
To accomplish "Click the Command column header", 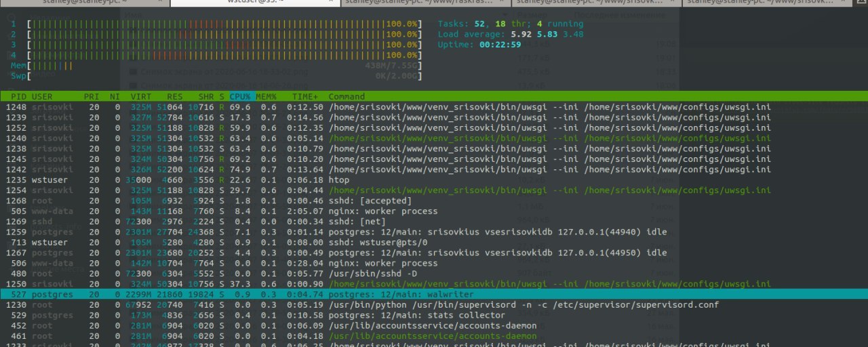I will 347,96.
